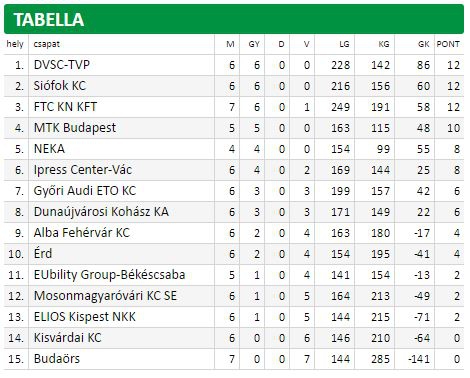Open MTK Budapest team entry
470x378 pixels.
point(75,128)
